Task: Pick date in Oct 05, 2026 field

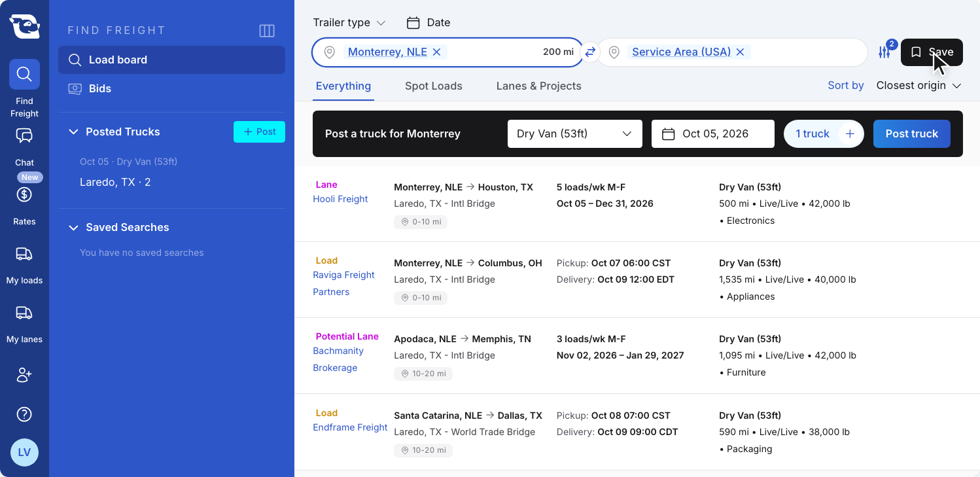Action: [x=713, y=133]
